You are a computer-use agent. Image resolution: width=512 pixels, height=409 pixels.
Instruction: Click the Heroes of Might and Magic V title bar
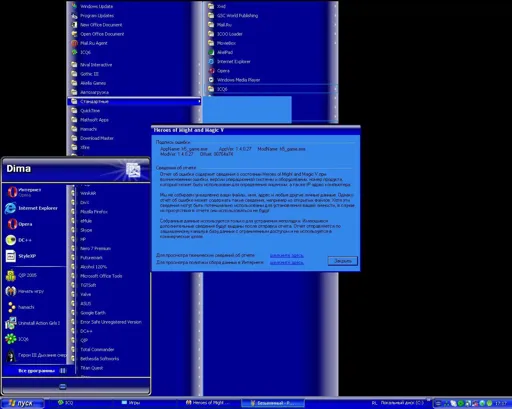(x=256, y=130)
